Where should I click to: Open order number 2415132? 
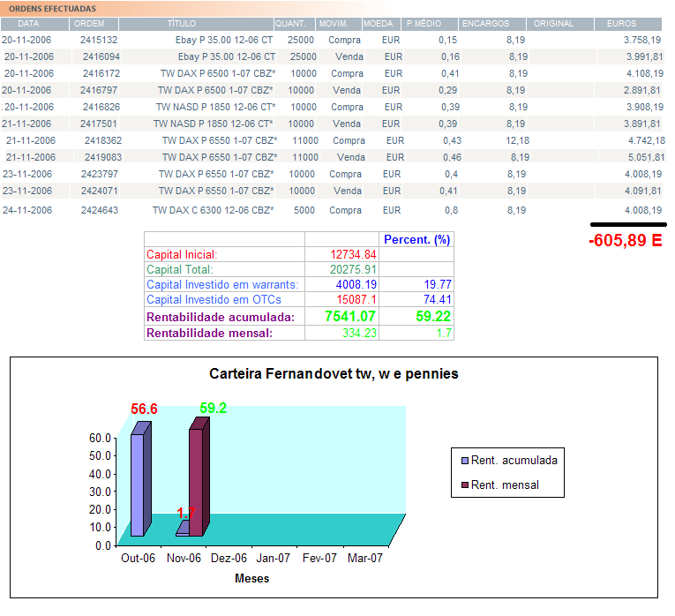(98, 41)
